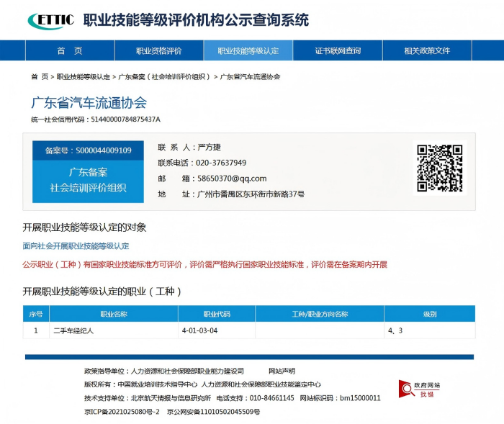Click the 开展职业技能等级认定的对象 heading

[84, 227]
